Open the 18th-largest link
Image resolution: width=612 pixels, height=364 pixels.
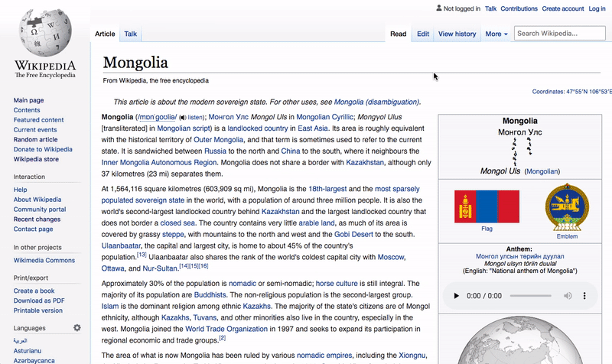tap(327, 189)
